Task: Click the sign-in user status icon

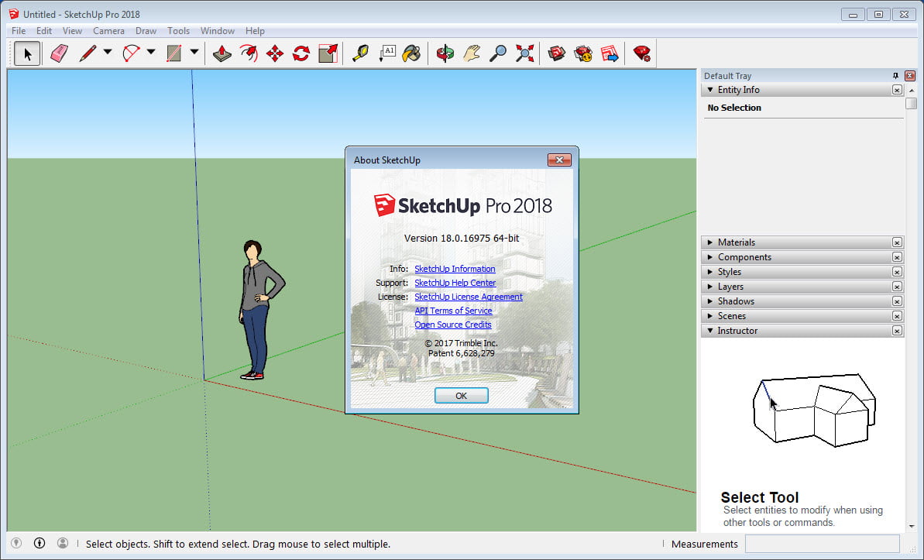Action: tap(63, 544)
